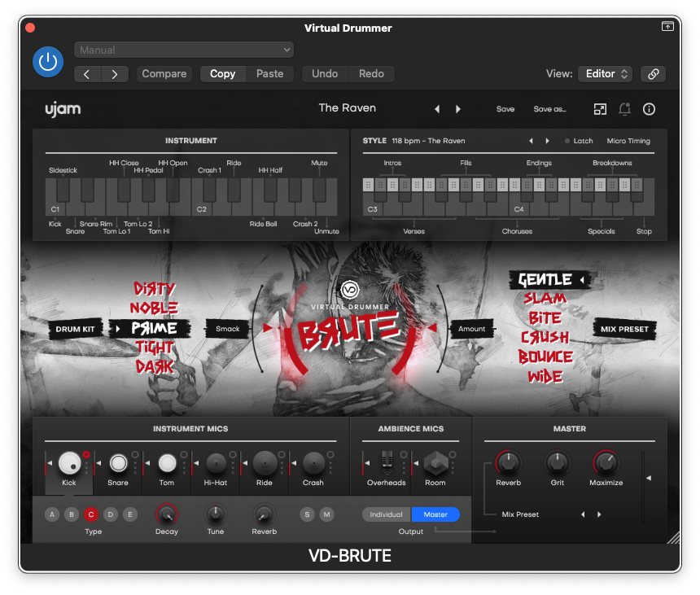Click the Maximize knob
This screenshot has height=595, width=700.
(x=606, y=463)
